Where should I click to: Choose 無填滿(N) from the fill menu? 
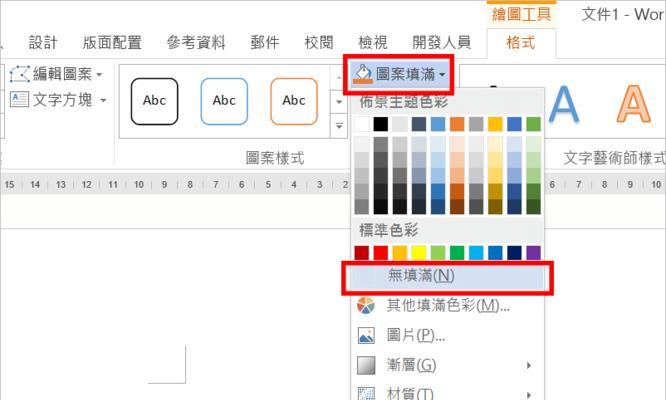point(447,276)
